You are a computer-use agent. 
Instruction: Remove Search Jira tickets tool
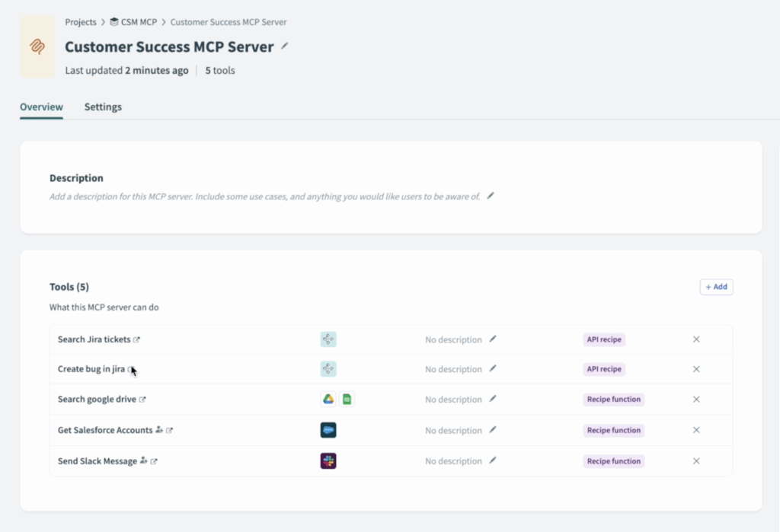(696, 339)
